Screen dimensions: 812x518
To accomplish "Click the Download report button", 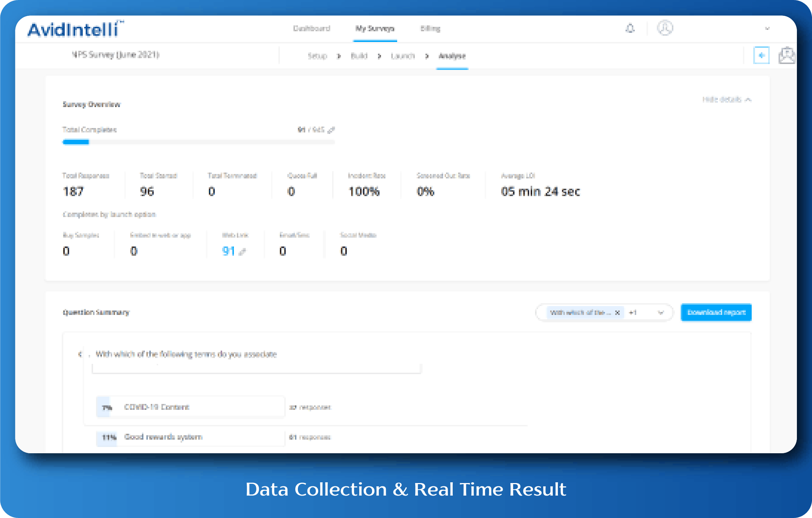I will point(716,312).
